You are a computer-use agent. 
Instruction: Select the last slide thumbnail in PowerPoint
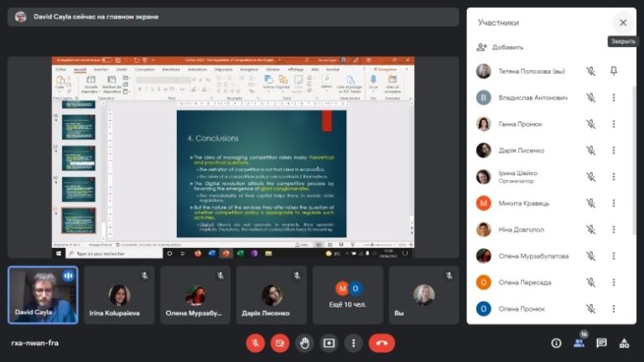[x=79, y=220]
